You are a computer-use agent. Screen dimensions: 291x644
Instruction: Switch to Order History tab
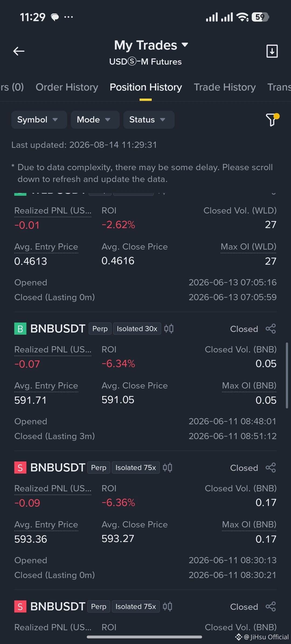67,87
